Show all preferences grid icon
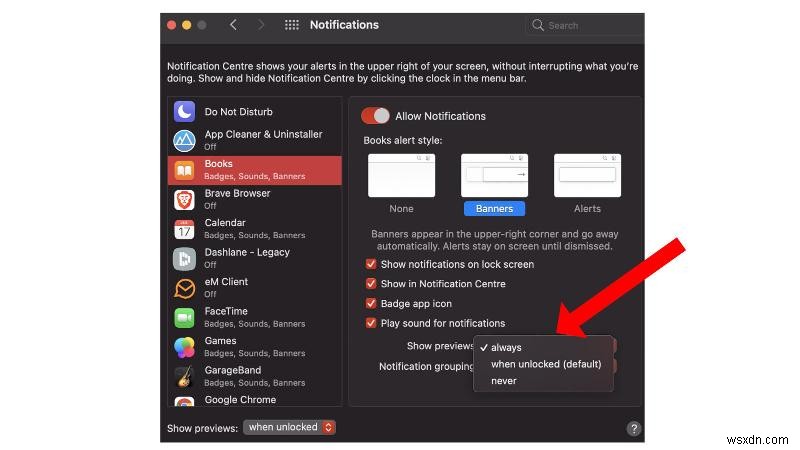The image size is (800, 450). point(292,24)
